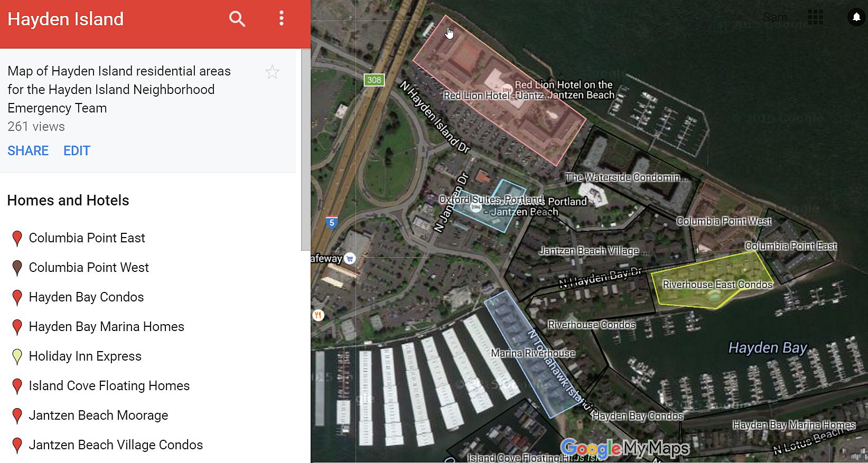Click the N Hayden Island Dr label
Viewport: 868px width, 463px height.
pos(434,117)
